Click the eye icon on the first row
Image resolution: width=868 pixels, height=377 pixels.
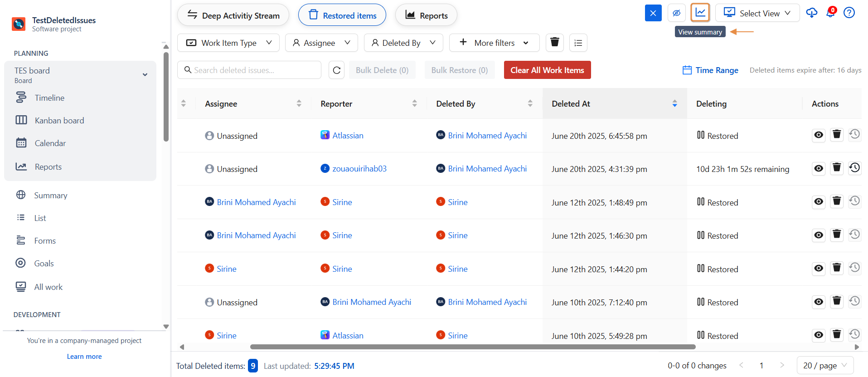click(x=819, y=135)
